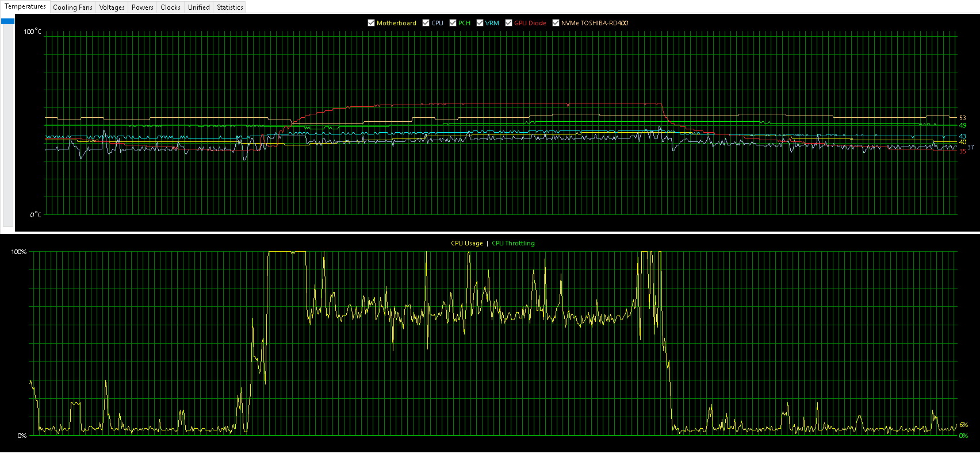Go to the Clocks tab
This screenshot has width=980, height=454.
pyautogui.click(x=170, y=7)
